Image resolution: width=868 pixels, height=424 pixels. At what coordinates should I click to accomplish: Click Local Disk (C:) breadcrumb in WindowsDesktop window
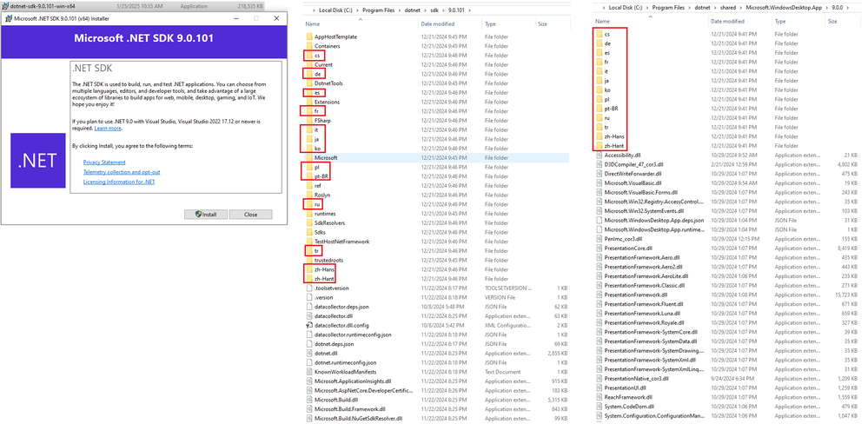tap(626, 7)
